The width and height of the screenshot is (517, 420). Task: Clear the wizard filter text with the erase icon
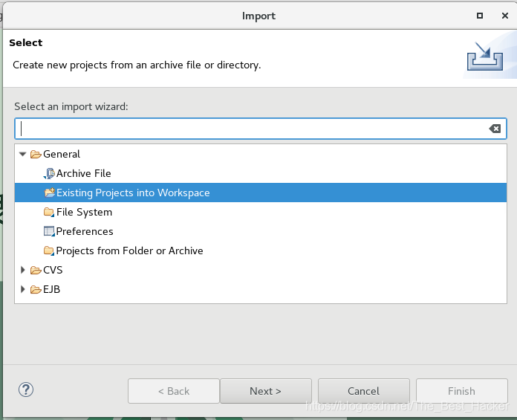pyautogui.click(x=495, y=129)
